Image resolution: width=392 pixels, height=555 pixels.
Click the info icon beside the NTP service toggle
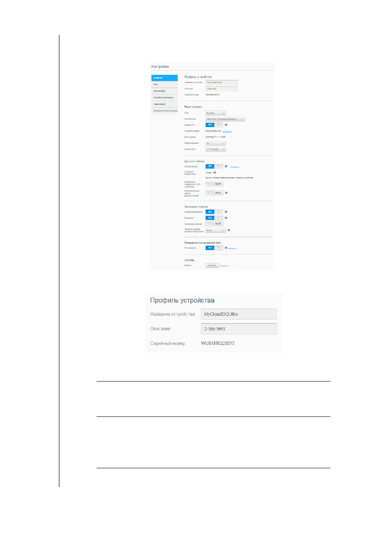226,125
